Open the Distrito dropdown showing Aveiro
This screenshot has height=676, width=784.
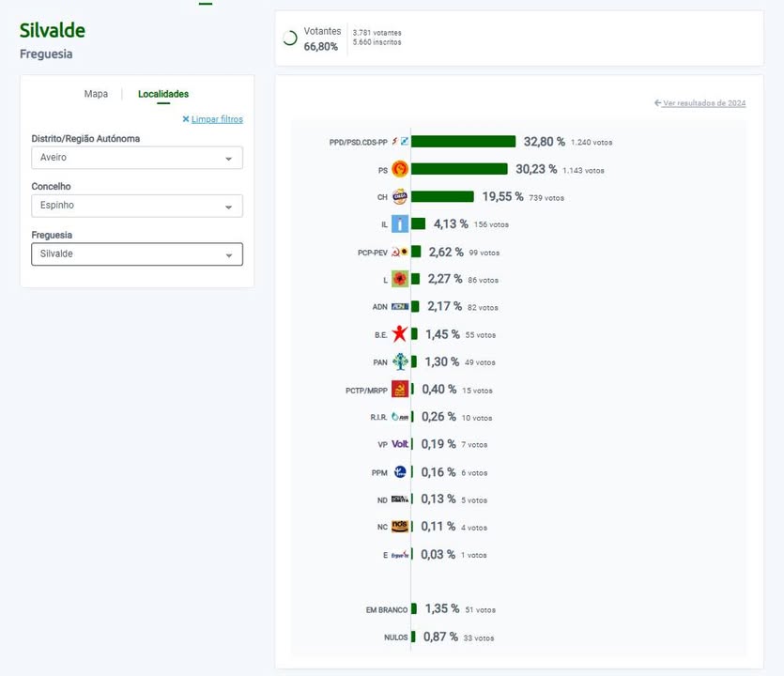[137, 158]
